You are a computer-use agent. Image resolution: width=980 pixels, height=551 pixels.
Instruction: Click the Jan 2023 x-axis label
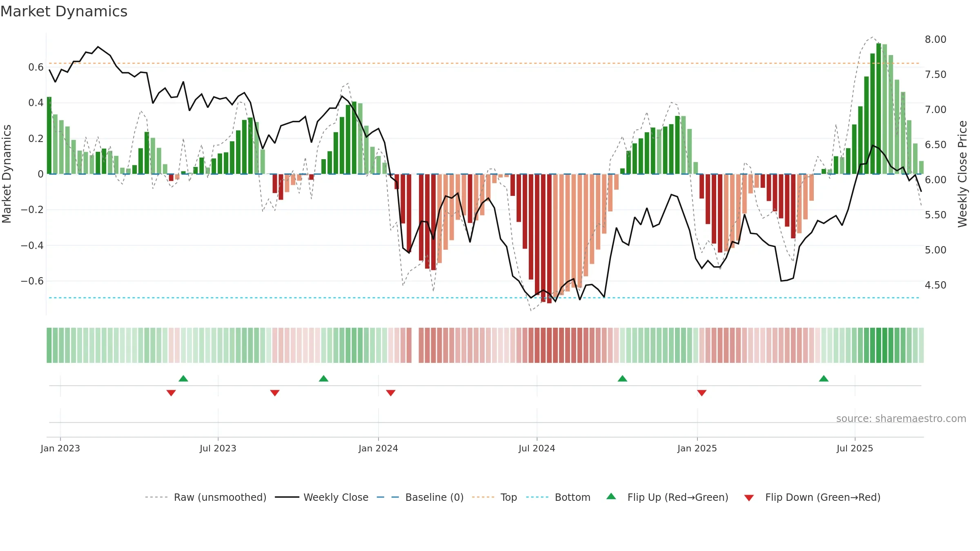(x=60, y=448)
